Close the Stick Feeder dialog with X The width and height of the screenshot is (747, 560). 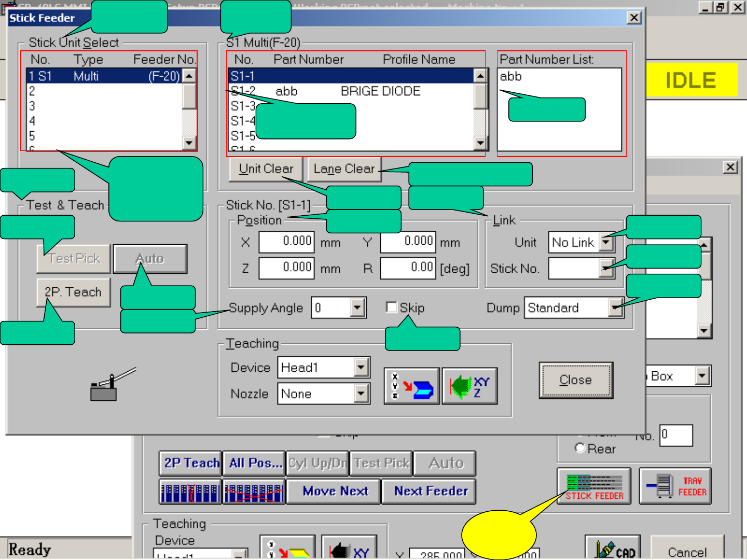(x=634, y=18)
